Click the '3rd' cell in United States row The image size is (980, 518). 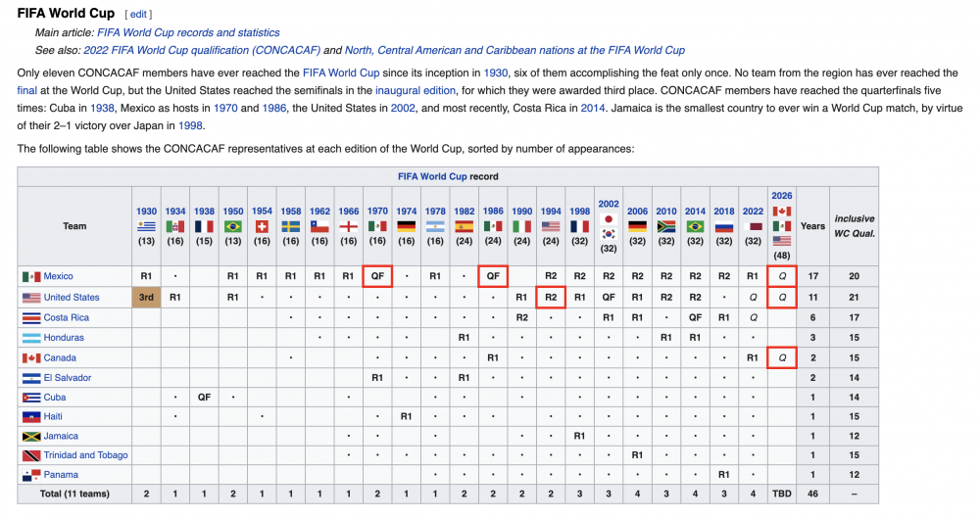pos(146,298)
